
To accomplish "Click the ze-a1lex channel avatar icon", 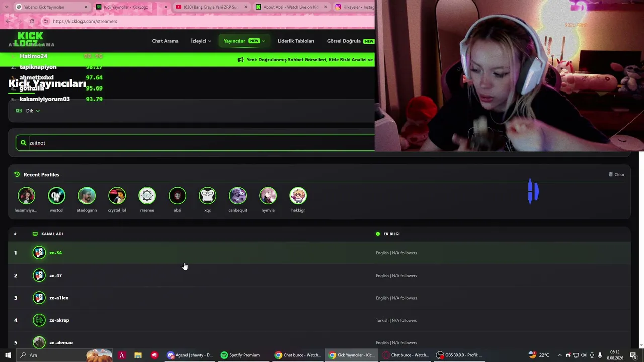I will tap(39, 298).
